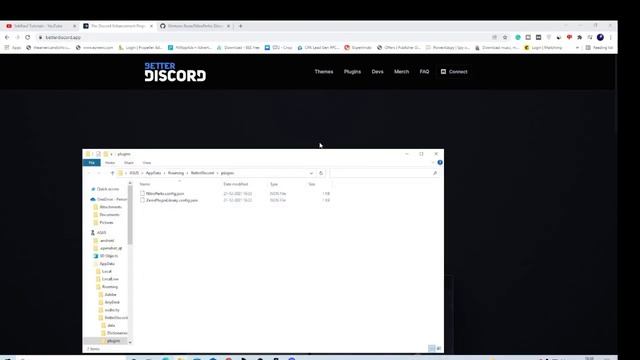Refresh the Explorer folder view

pyautogui.click(x=321, y=173)
